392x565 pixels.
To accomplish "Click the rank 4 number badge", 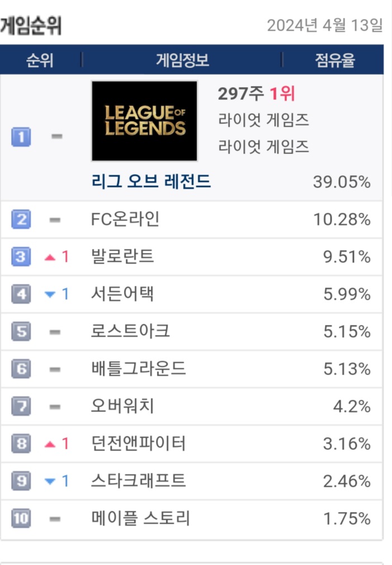I will tap(21, 294).
